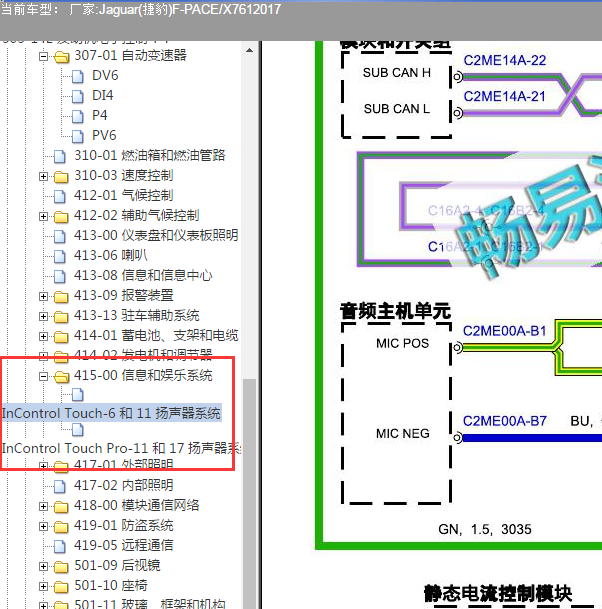Click folder icon for 412-02 辅助气候控制
The image size is (602, 609).
click(61, 216)
